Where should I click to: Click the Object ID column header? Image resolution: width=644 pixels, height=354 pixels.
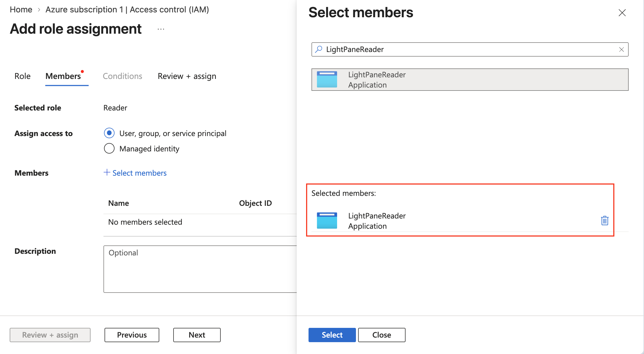255,203
